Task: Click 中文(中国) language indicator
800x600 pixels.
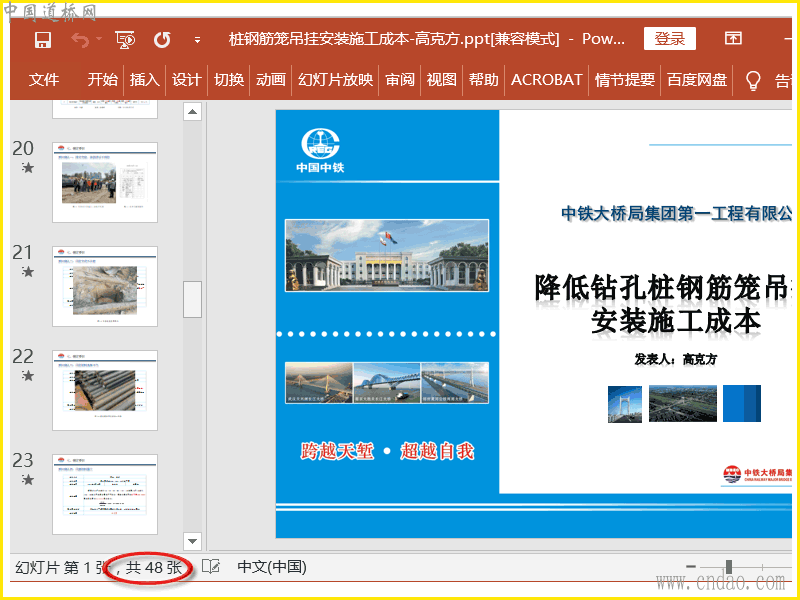Action: pyautogui.click(x=271, y=567)
